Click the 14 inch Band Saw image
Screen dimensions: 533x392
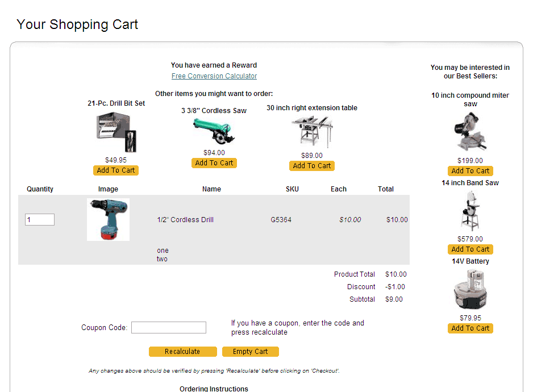coord(470,211)
